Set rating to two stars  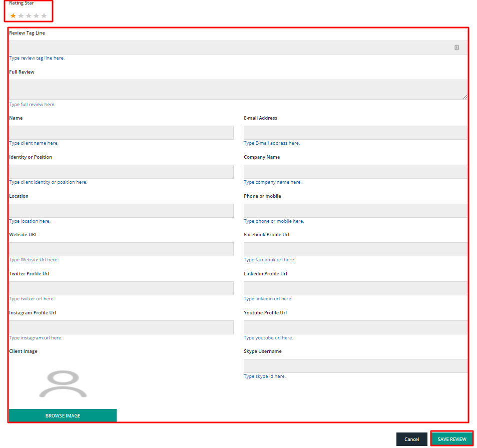(21, 16)
